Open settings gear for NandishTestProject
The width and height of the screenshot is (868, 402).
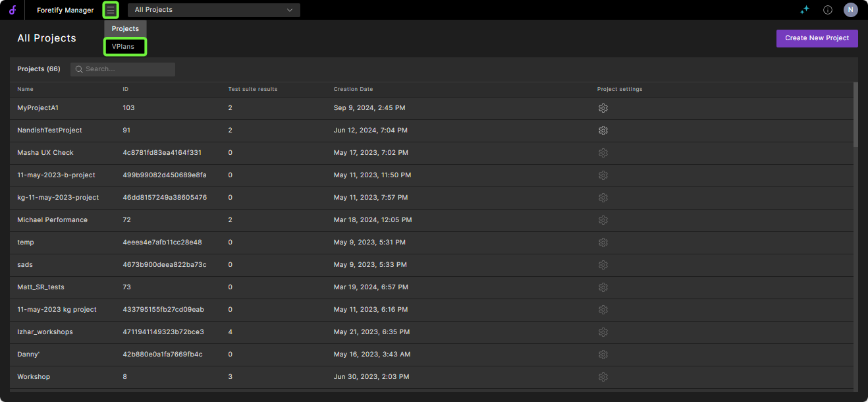603,130
